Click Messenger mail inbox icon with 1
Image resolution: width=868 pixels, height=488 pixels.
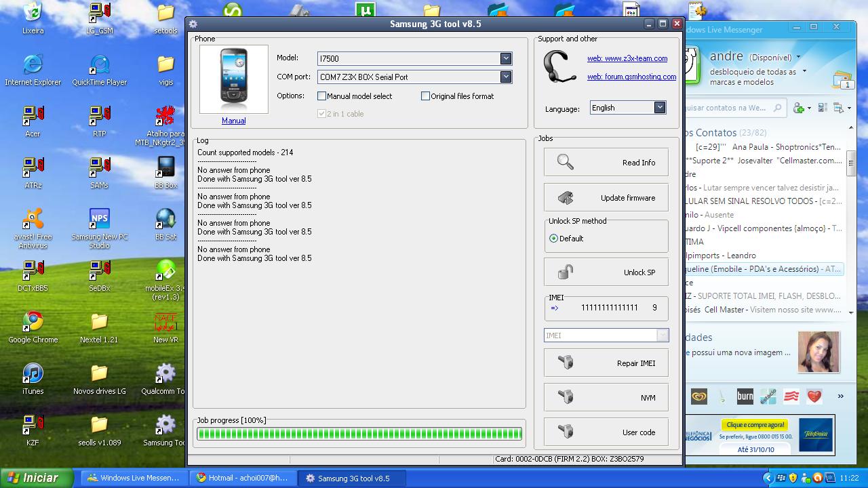pos(843,79)
